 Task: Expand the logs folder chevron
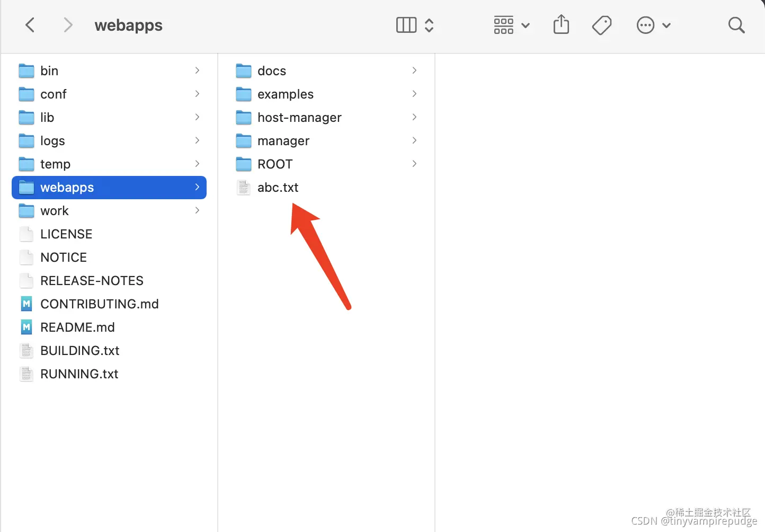pos(197,140)
